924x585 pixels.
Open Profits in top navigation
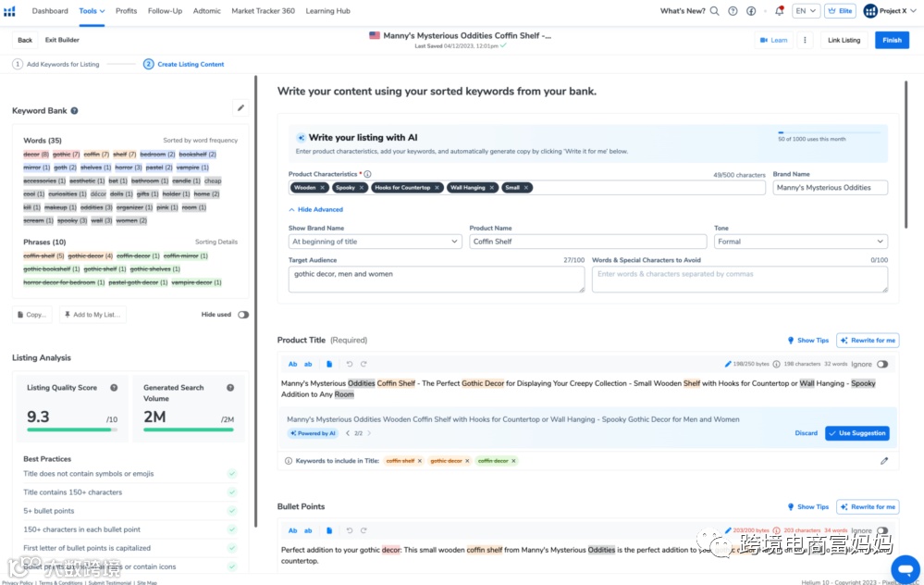(x=126, y=10)
